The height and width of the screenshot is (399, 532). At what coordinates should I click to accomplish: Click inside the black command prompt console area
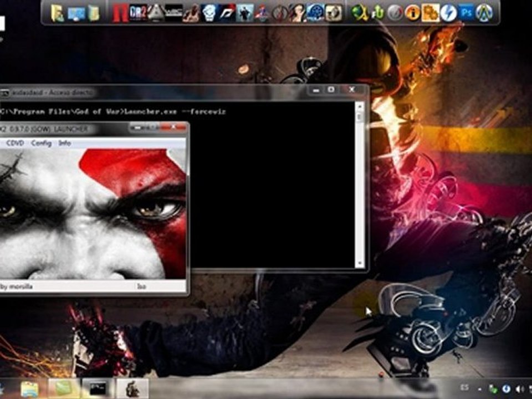point(272,190)
